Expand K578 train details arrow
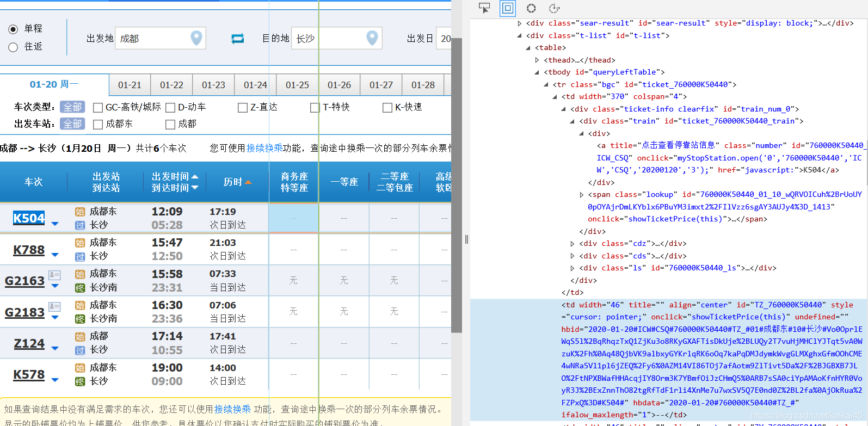This screenshot has height=426, width=868. (55, 380)
